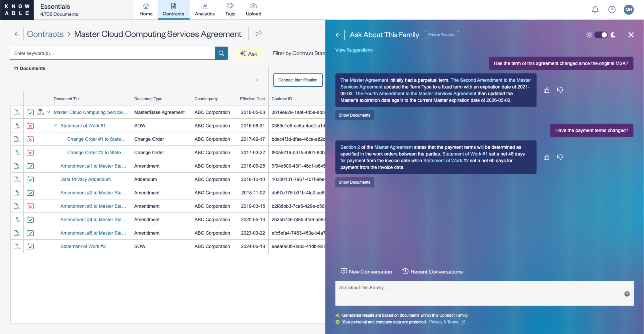
Task: Click the notifications bell icon
Action: (x=595, y=10)
